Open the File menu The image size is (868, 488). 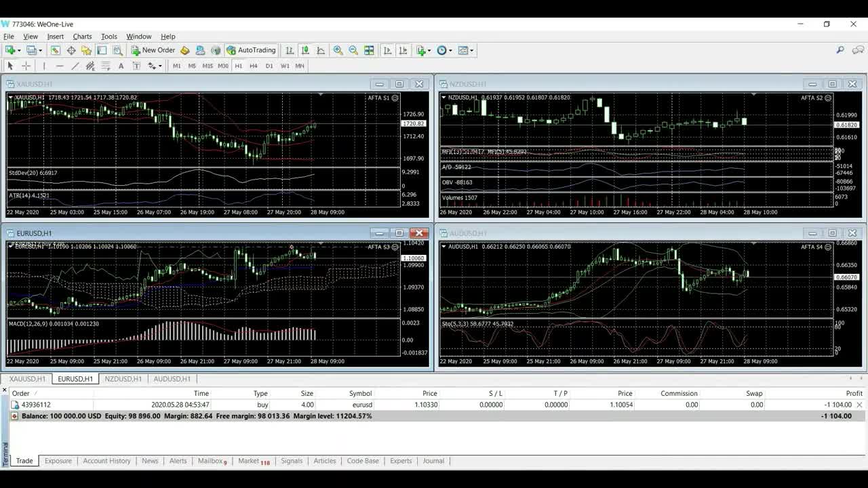pyautogui.click(x=9, y=37)
